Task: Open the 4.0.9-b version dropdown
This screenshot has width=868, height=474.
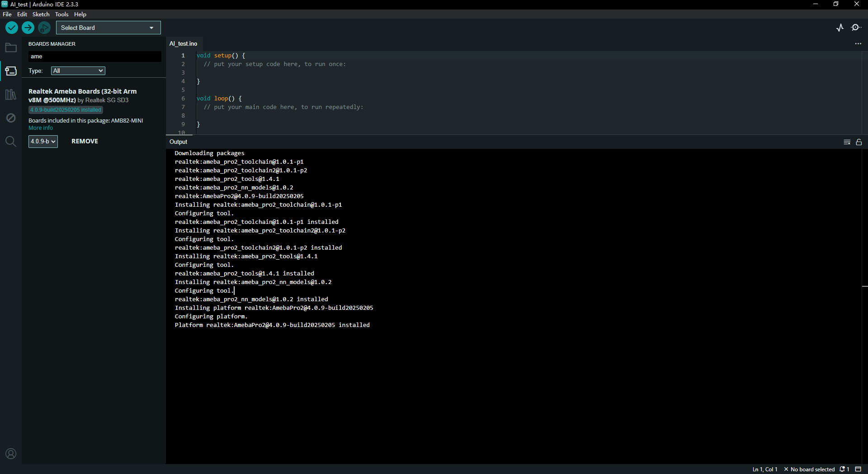Action: (43, 142)
